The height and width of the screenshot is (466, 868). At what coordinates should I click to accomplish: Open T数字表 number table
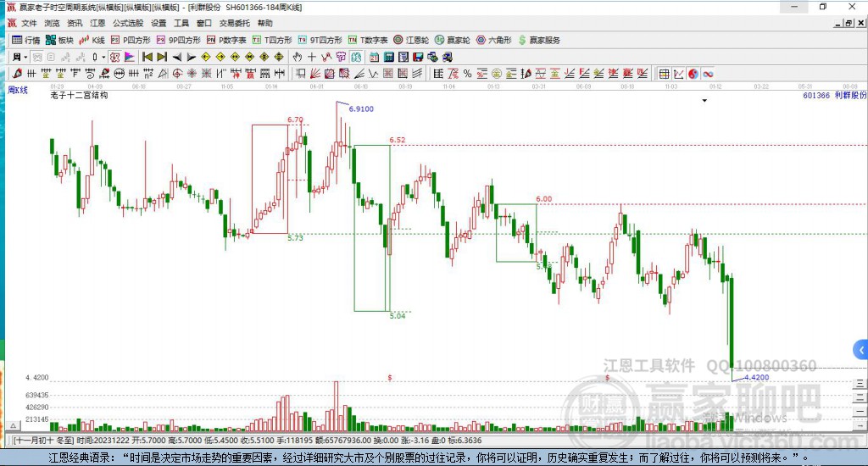pos(368,40)
